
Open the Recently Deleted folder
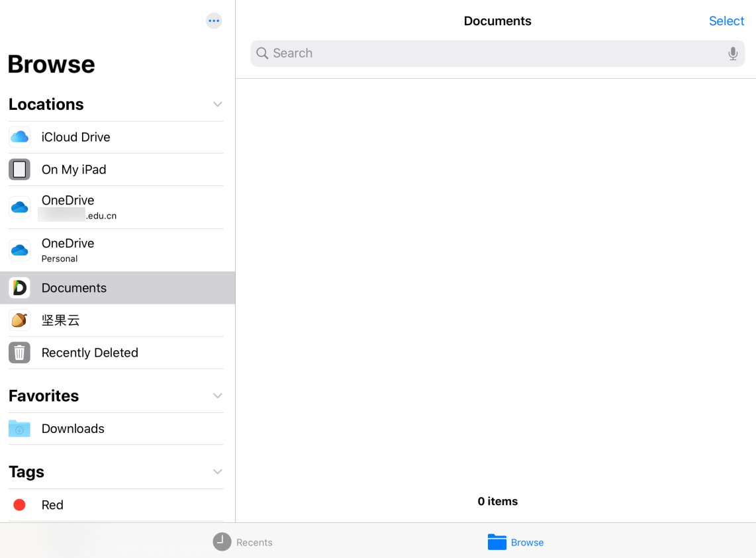pyautogui.click(x=89, y=352)
